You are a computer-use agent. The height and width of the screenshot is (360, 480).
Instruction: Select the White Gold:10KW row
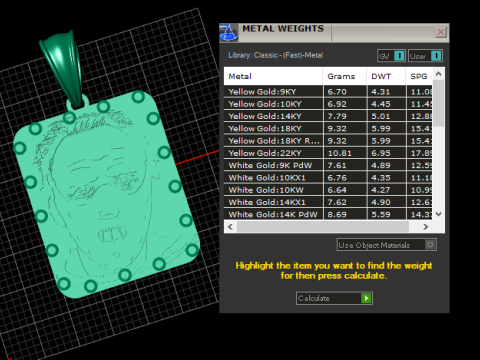tap(328, 190)
